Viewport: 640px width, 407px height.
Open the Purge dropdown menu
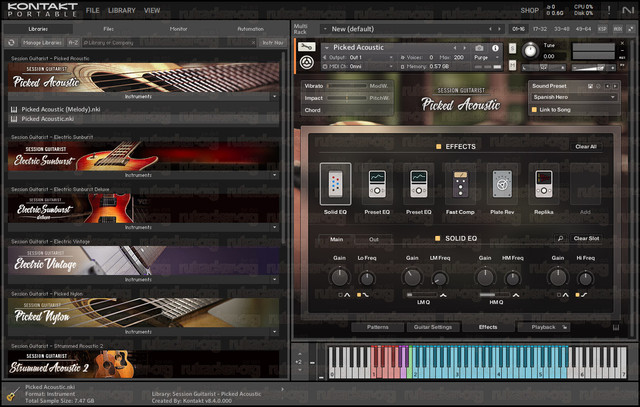(x=487, y=58)
